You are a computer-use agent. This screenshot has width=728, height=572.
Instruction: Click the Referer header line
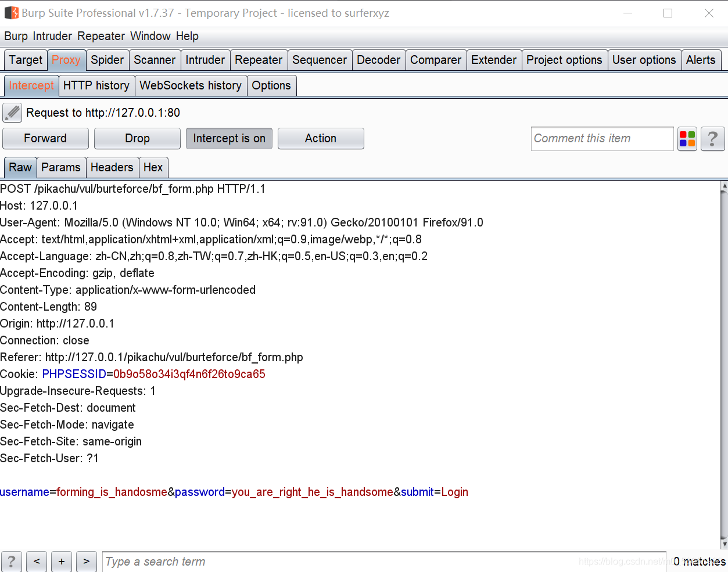click(x=152, y=357)
